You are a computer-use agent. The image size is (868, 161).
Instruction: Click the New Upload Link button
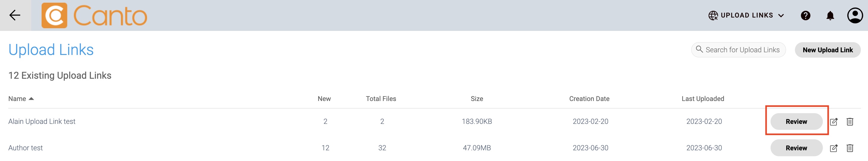pyautogui.click(x=827, y=50)
